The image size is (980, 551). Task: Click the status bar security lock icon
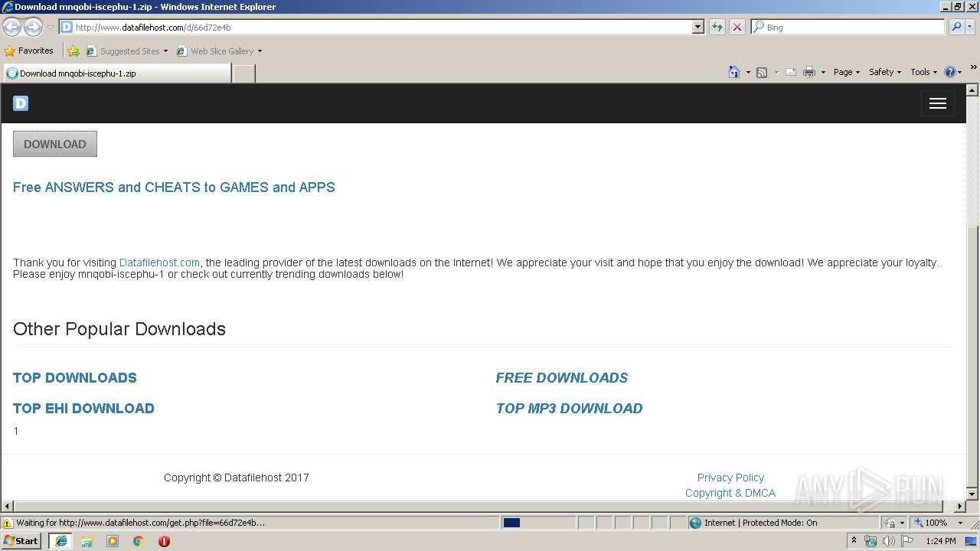click(x=890, y=523)
